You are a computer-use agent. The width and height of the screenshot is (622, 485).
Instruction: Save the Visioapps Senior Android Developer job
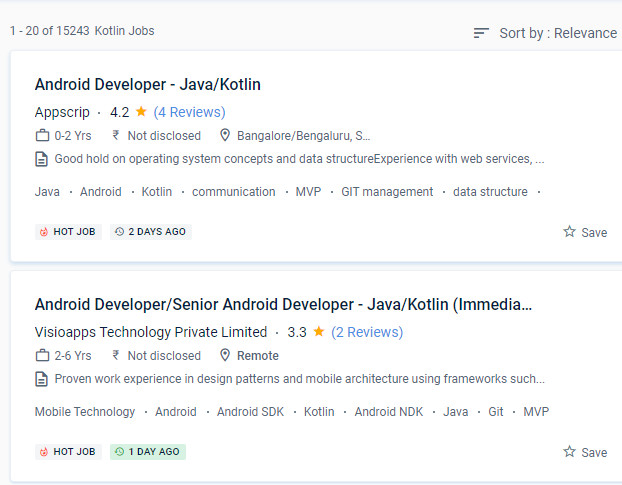click(x=585, y=452)
